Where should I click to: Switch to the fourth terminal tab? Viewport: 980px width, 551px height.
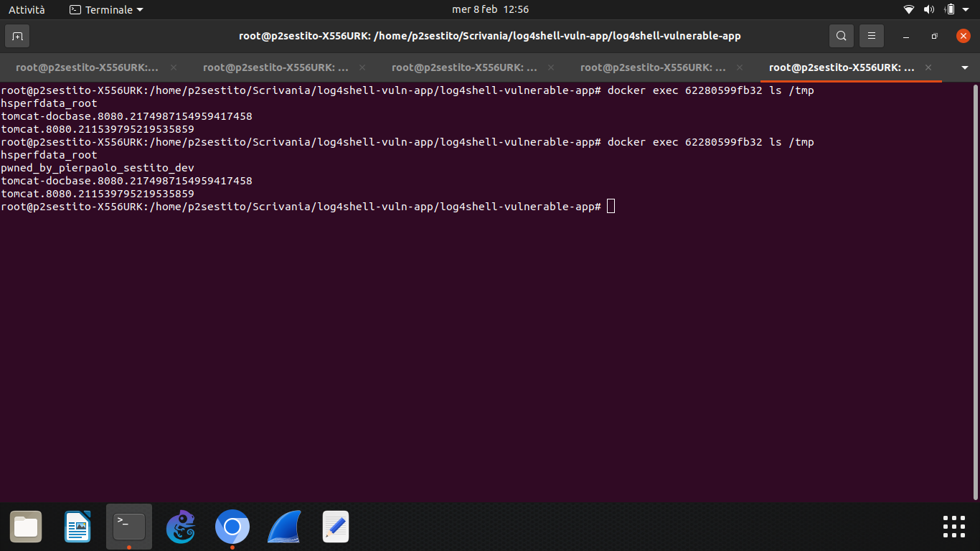654,67
